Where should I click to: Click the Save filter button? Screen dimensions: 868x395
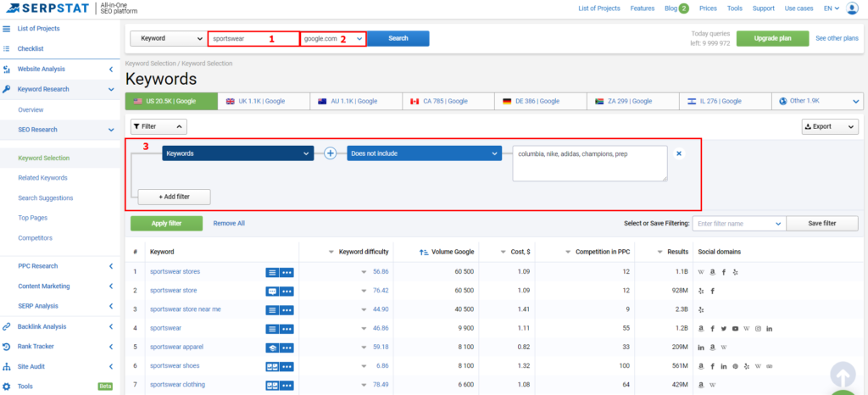point(822,224)
